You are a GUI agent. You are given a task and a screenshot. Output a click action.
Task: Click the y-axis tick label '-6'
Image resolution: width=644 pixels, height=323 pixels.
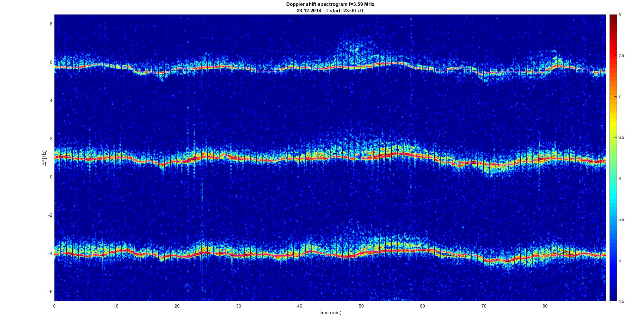pos(50,291)
